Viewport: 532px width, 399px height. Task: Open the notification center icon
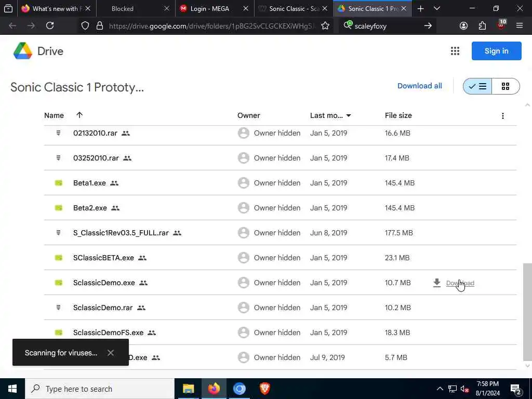515,389
